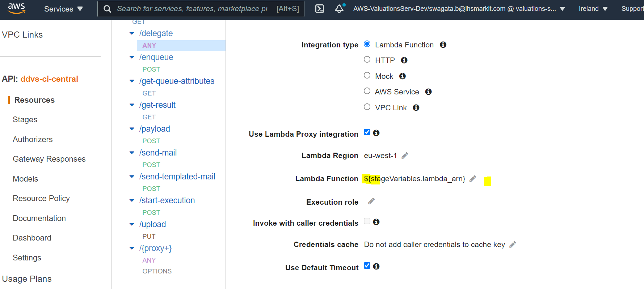644x289 pixels.
Task: Collapse the /start-execution resource arrow
Action: pyautogui.click(x=132, y=200)
